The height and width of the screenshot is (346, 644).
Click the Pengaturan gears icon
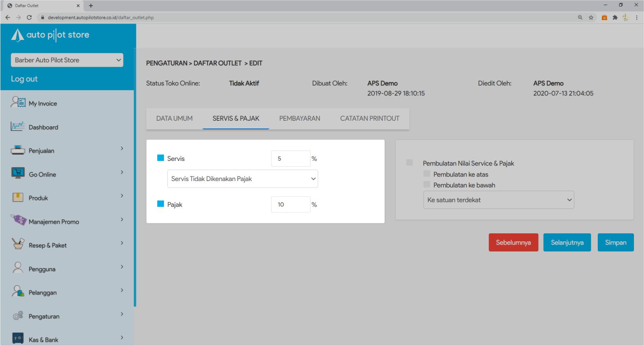pyautogui.click(x=18, y=316)
